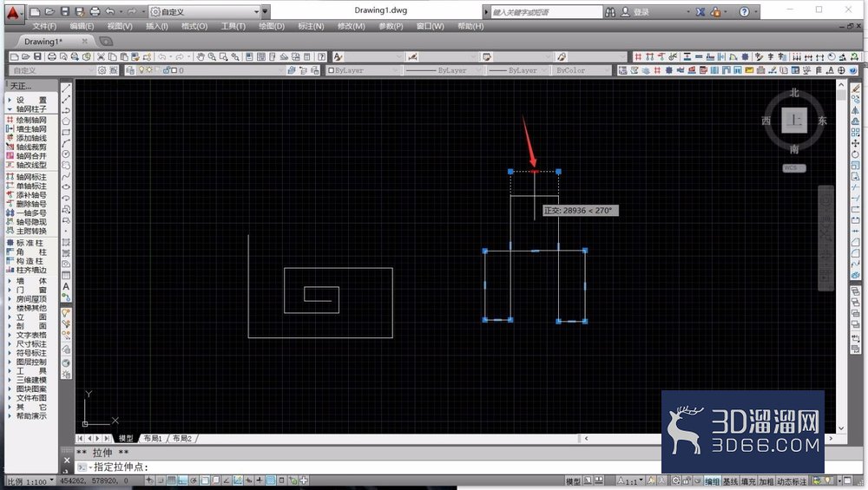Click the new drawing tab plus button

point(105,42)
